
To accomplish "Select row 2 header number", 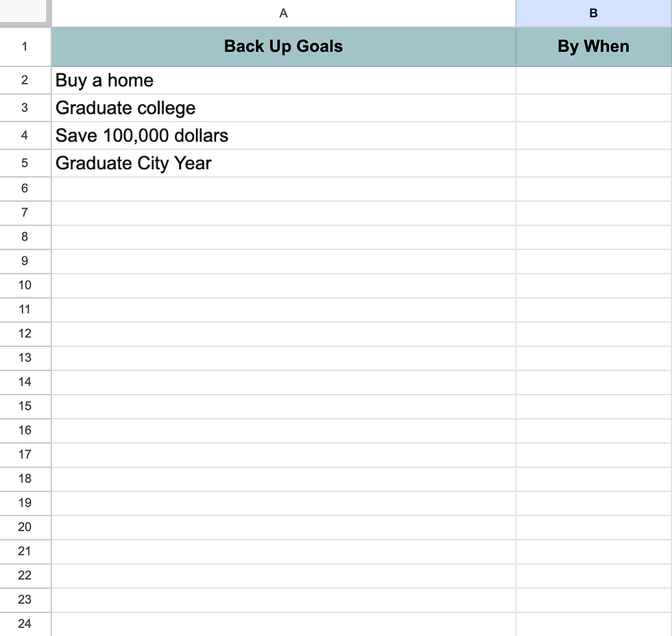I will point(25,80).
